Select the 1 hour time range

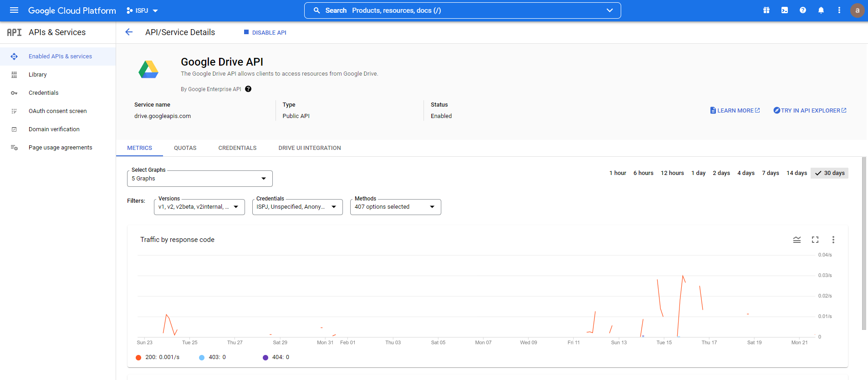pyautogui.click(x=618, y=173)
